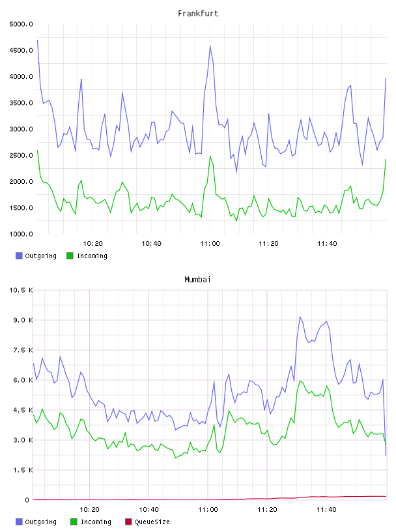The width and height of the screenshot is (396, 532).
Task: Click the 11:40 time label under Mumbai
Action: [x=326, y=510]
